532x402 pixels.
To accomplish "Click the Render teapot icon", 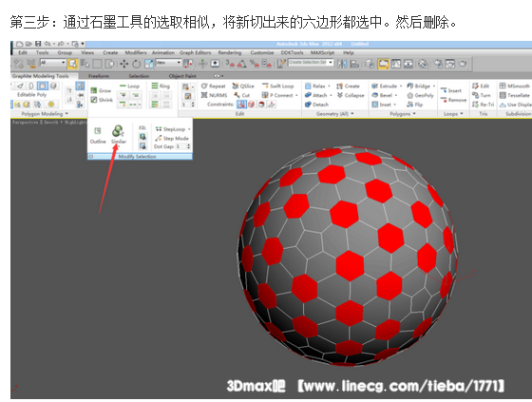I will click(x=463, y=64).
